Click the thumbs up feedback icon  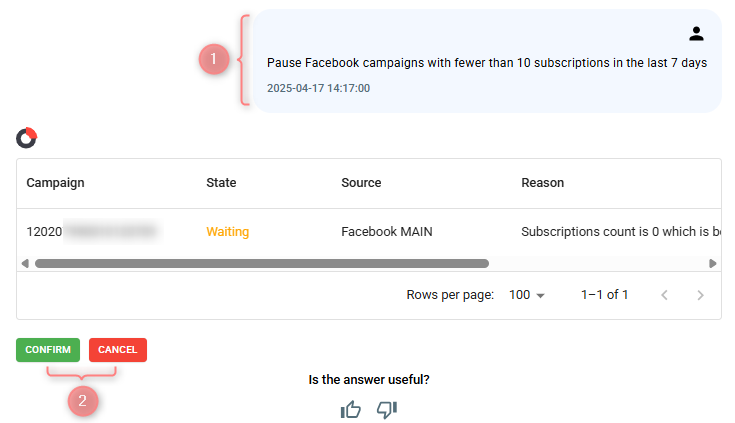(x=351, y=409)
